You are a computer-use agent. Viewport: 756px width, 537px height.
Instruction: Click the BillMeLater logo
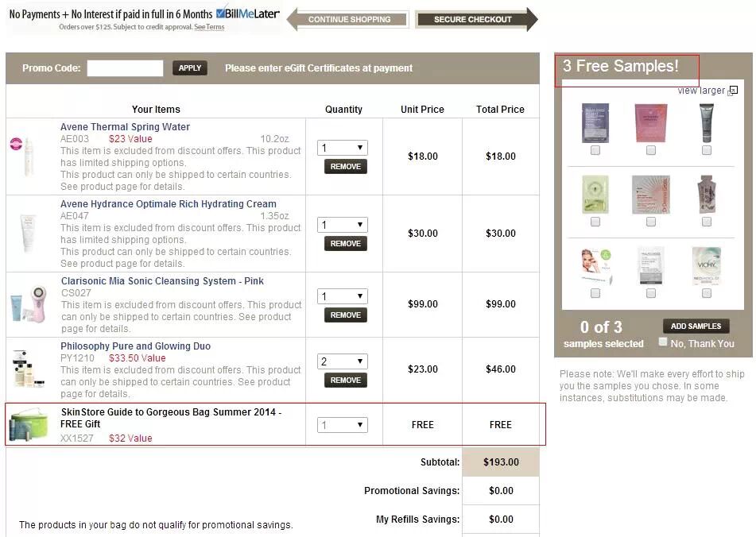pos(247,14)
